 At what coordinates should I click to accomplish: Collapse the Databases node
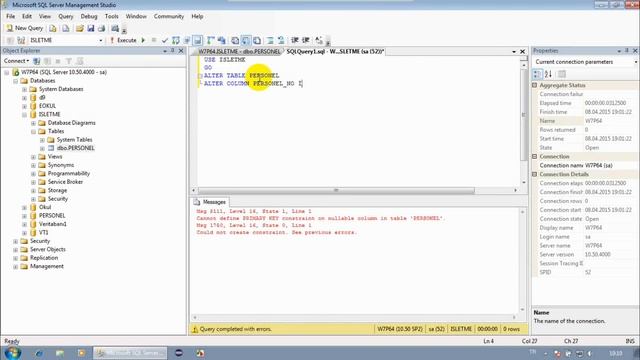click(x=16, y=81)
